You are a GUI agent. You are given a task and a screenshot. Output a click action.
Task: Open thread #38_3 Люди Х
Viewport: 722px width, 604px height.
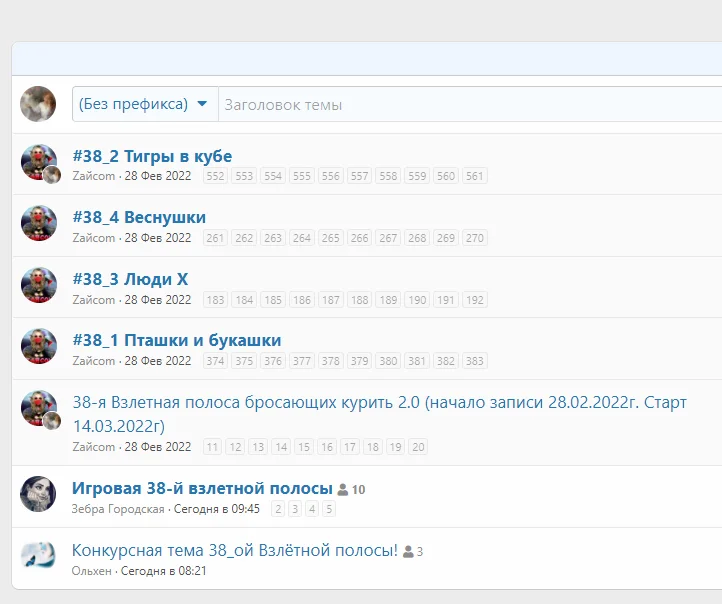(130, 279)
